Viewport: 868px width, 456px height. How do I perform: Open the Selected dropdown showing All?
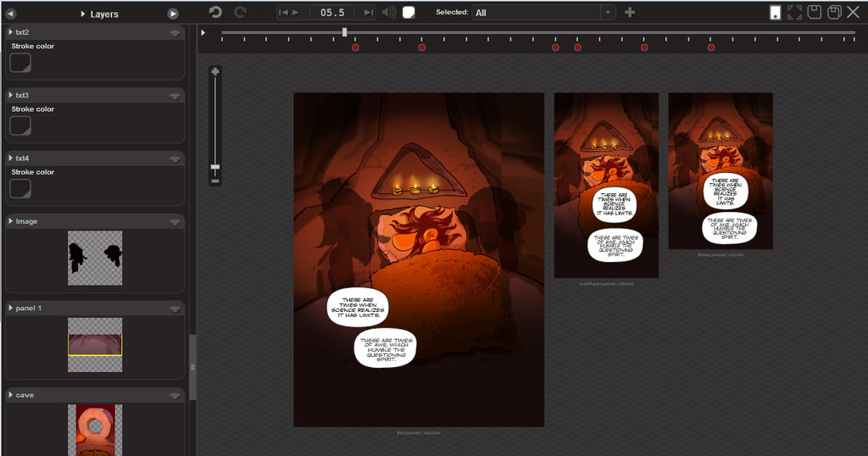click(543, 12)
